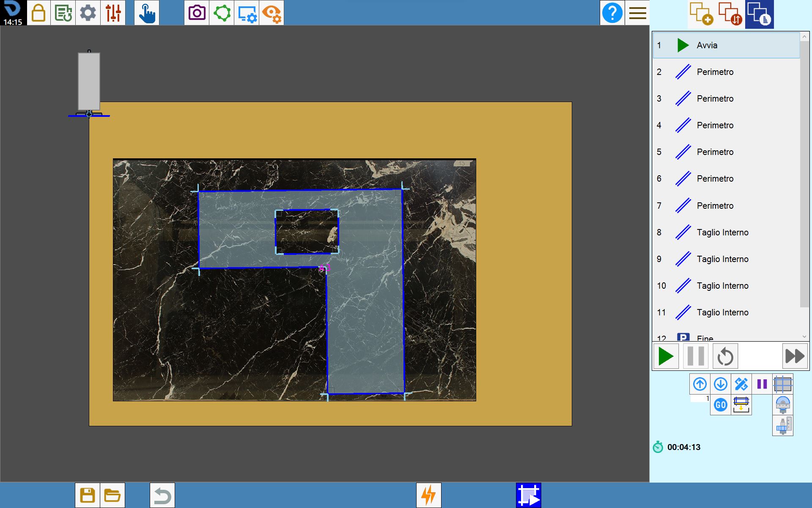Select the Avvia step row
Screen dimensions: 812x508
click(x=726, y=45)
